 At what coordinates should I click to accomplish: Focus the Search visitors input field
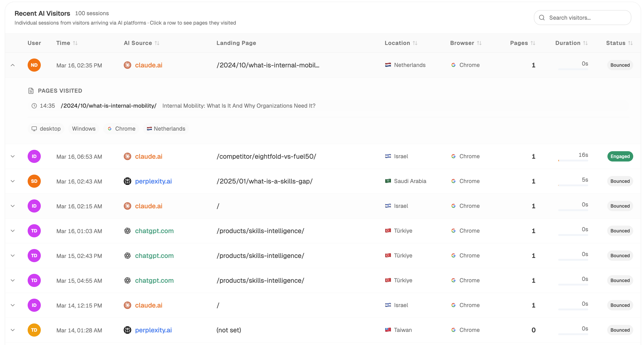click(x=582, y=18)
